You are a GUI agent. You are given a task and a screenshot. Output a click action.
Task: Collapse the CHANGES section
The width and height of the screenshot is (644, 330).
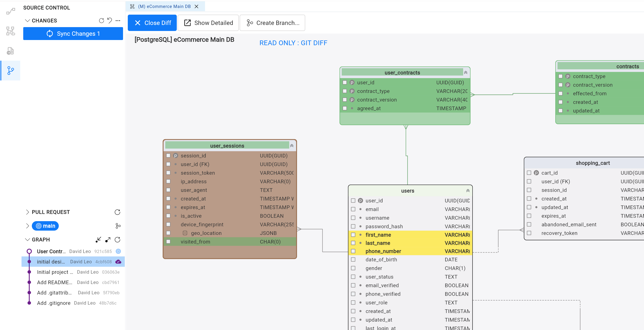pyautogui.click(x=28, y=20)
